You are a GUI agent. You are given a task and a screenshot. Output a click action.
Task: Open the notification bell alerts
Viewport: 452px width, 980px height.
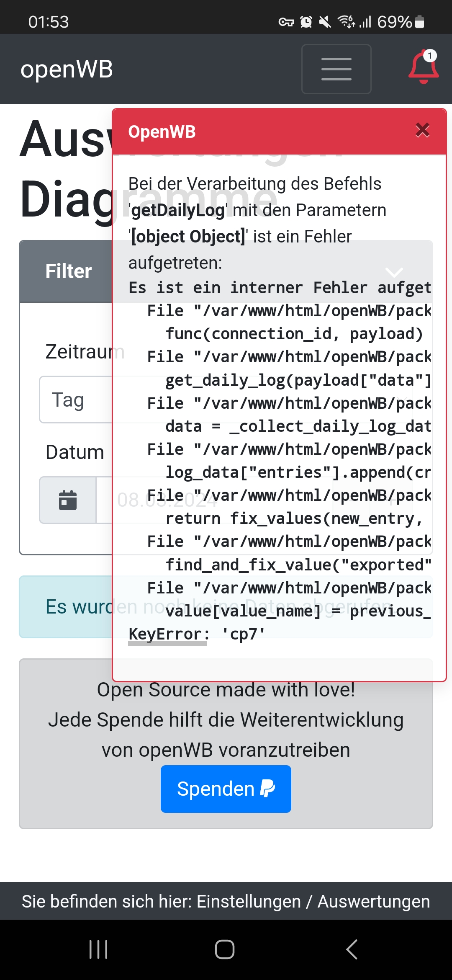pyautogui.click(x=424, y=68)
